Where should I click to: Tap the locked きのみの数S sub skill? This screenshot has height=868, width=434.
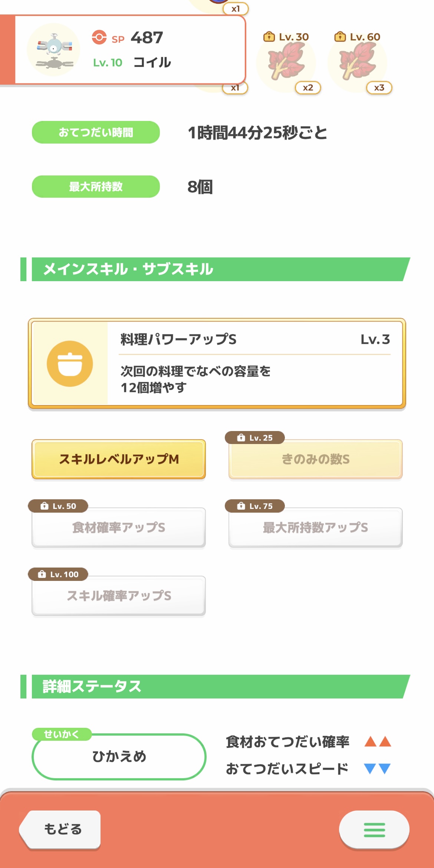315,459
